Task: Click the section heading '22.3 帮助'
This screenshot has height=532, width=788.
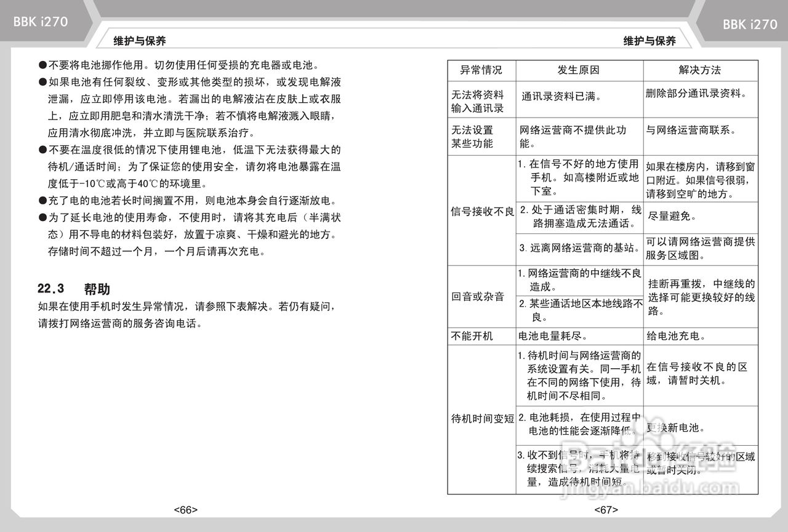Action: 74,289
